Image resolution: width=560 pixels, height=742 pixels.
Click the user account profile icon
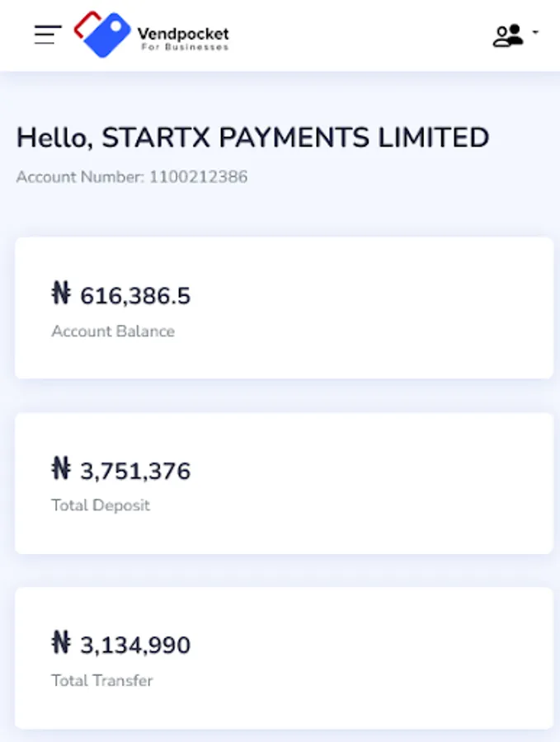(508, 35)
